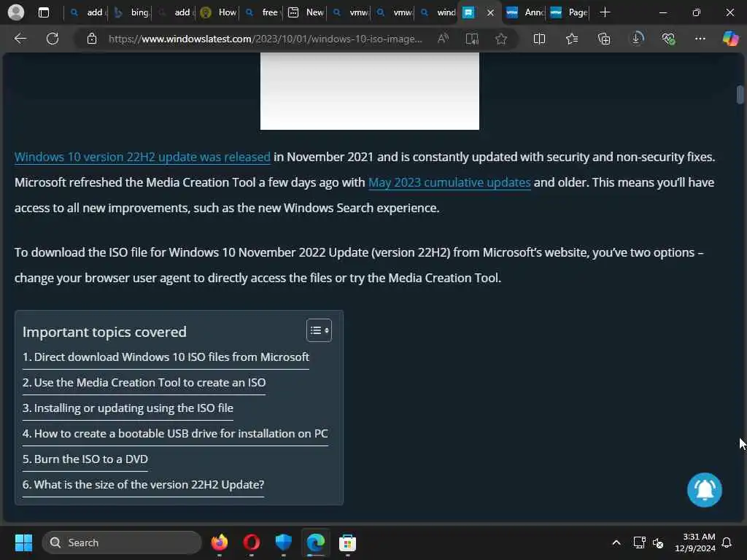
Task: Open a new browser tab
Action: pyautogui.click(x=605, y=12)
